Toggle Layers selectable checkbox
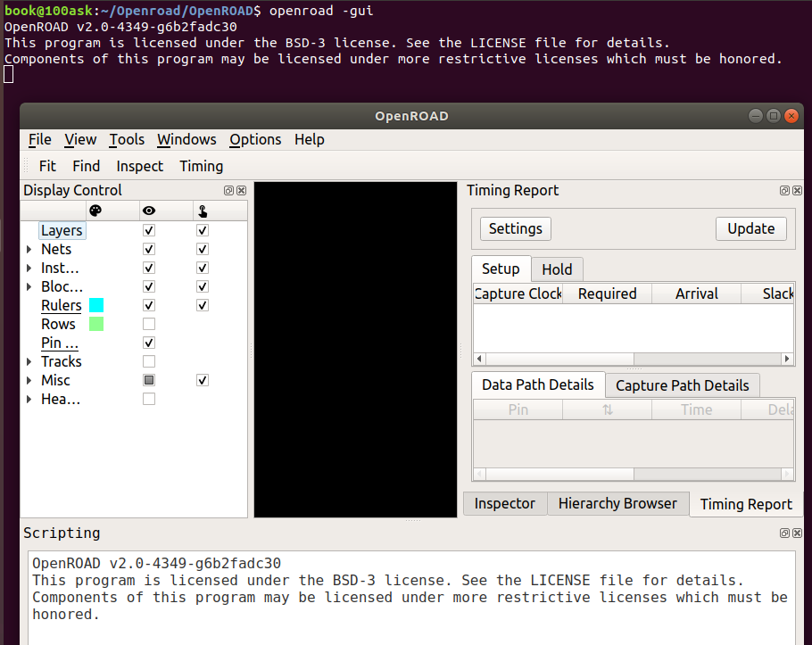This screenshot has width=812, height=645. click(203, 230)
